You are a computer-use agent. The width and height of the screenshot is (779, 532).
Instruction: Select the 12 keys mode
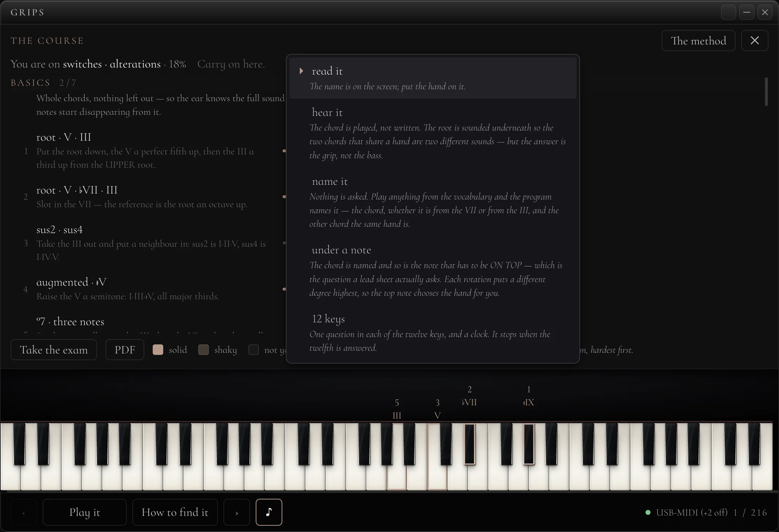click(x=433, y=333)
